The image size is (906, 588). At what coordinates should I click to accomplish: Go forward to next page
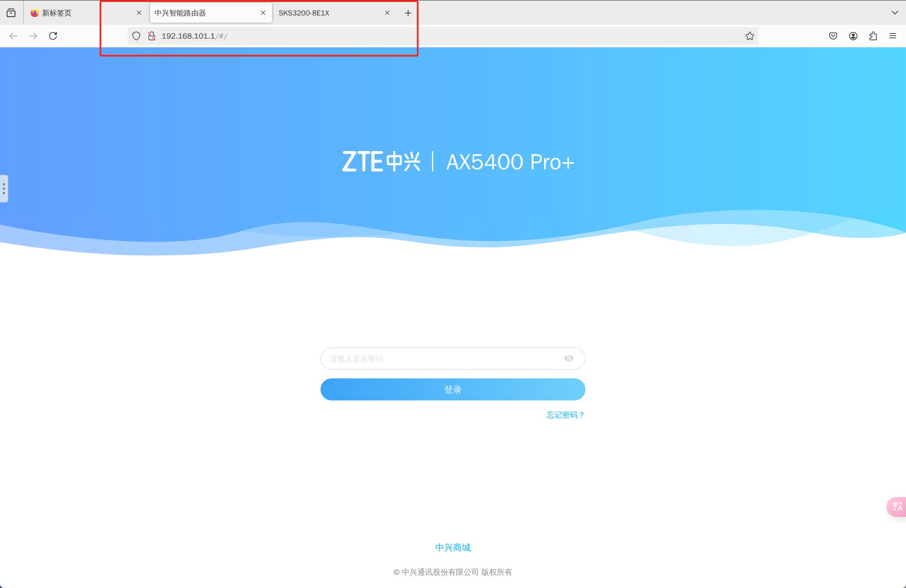33,36
